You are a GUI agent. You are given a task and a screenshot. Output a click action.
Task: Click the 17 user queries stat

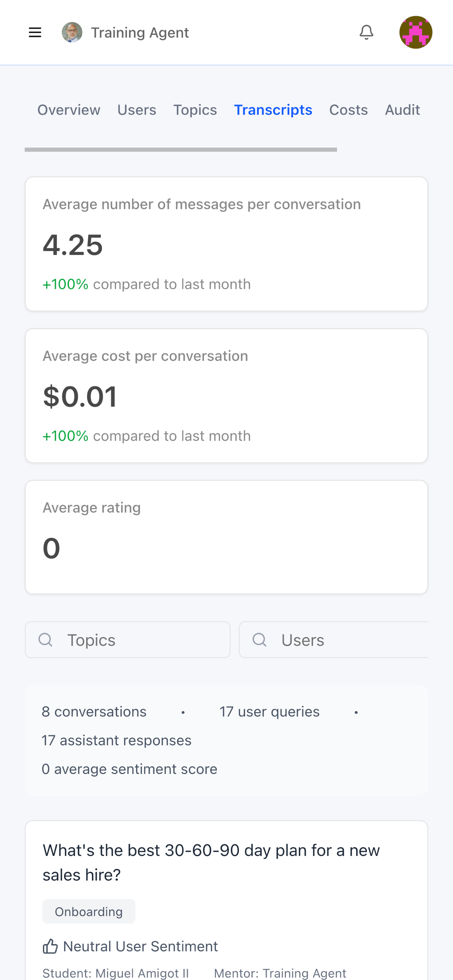[x=269, y=712]
